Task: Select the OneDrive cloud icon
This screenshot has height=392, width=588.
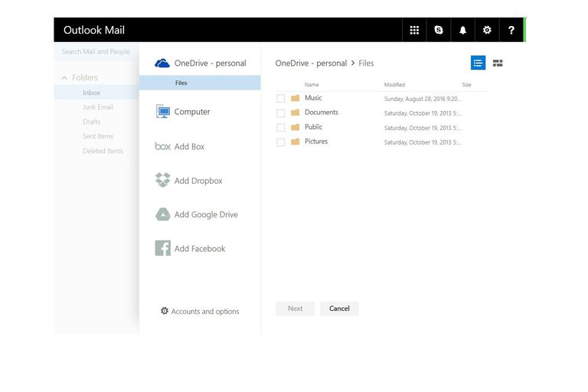Action: [162, 64]
